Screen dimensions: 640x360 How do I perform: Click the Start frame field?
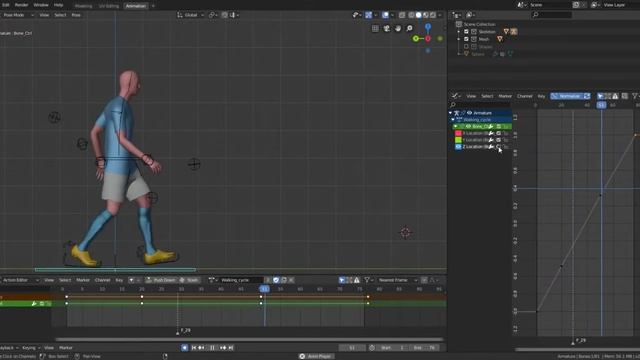392,348
